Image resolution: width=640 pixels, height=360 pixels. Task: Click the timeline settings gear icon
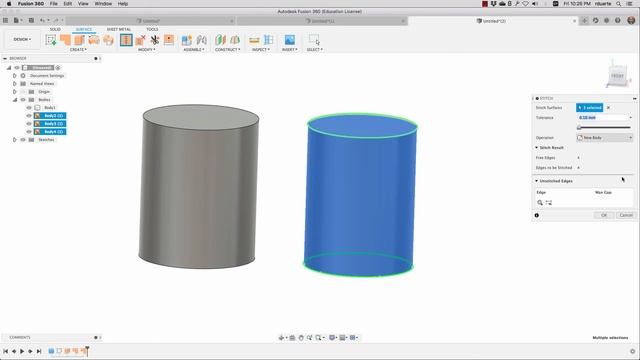[632, 351]
